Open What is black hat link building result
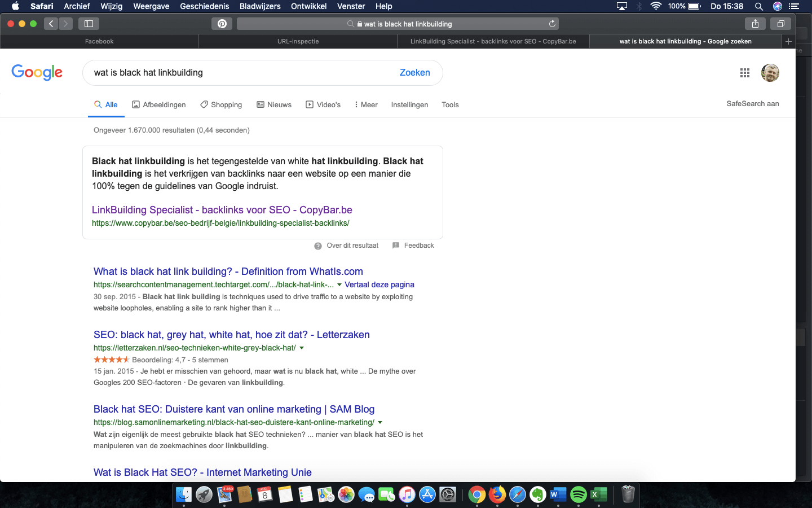 [228, 271]
